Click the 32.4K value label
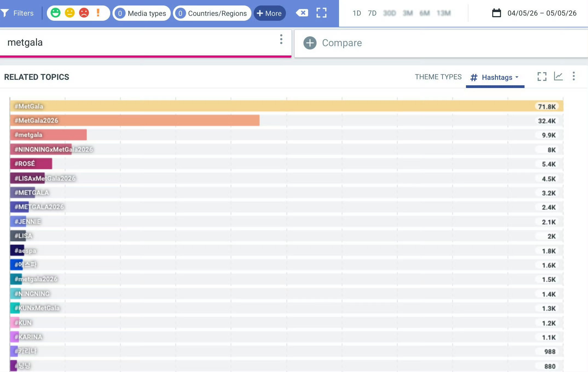This screenshot has height=372, width=588. 547,121
